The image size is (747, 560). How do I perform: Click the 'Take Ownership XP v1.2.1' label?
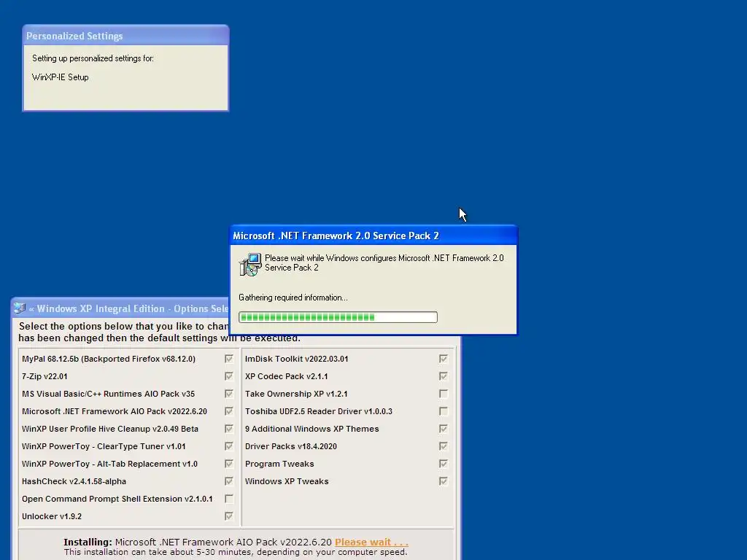point(296,394)
